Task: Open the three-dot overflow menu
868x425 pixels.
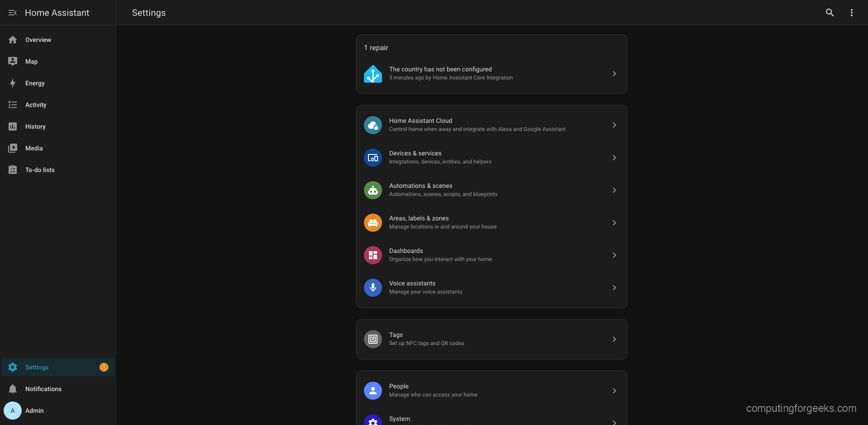Action: tap(852, 12)
